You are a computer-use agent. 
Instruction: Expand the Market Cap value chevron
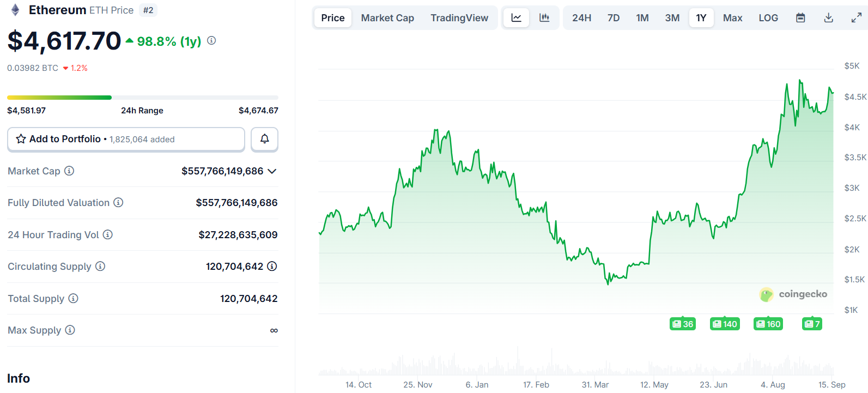click(x=272, y=171)
